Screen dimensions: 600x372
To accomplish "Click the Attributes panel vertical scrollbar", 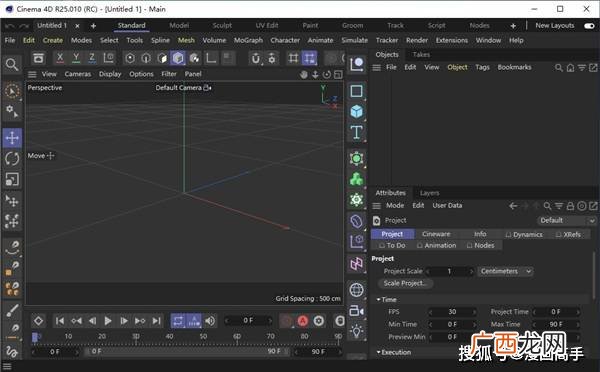I will click(594, 275).
